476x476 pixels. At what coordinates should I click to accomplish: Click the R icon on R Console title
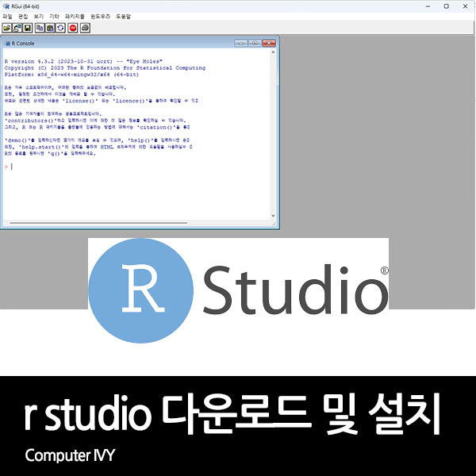click(8, 44)
